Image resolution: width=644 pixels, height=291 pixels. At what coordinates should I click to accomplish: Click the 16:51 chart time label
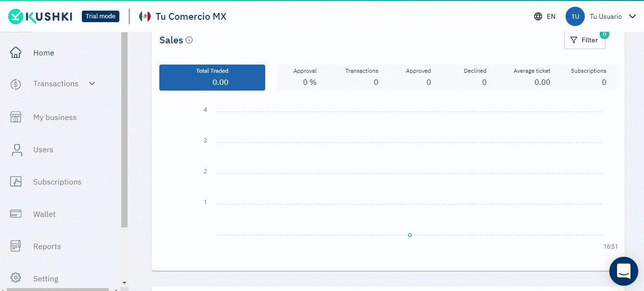click(x=611, y=246)
